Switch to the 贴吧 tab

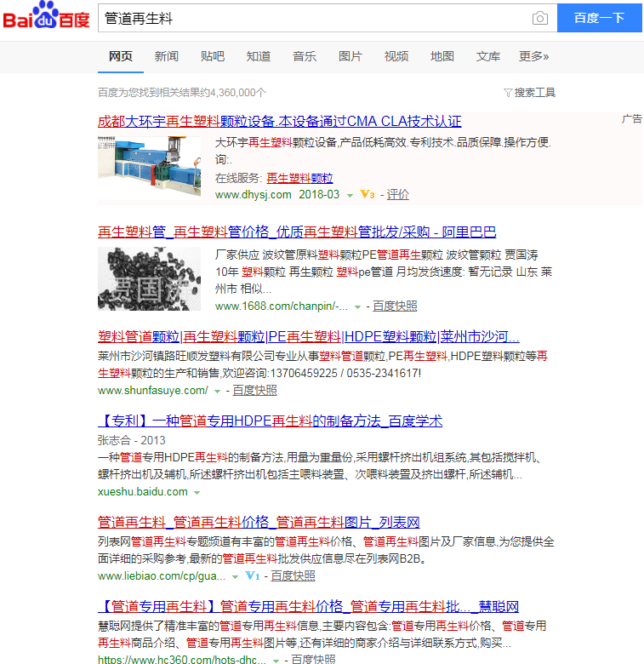coord(213,56)
